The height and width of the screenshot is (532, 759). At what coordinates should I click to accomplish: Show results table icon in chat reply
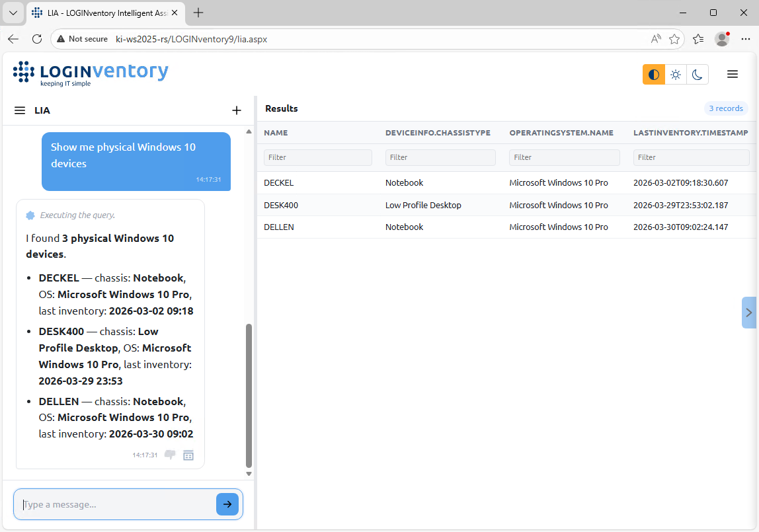tap(188, 455)
